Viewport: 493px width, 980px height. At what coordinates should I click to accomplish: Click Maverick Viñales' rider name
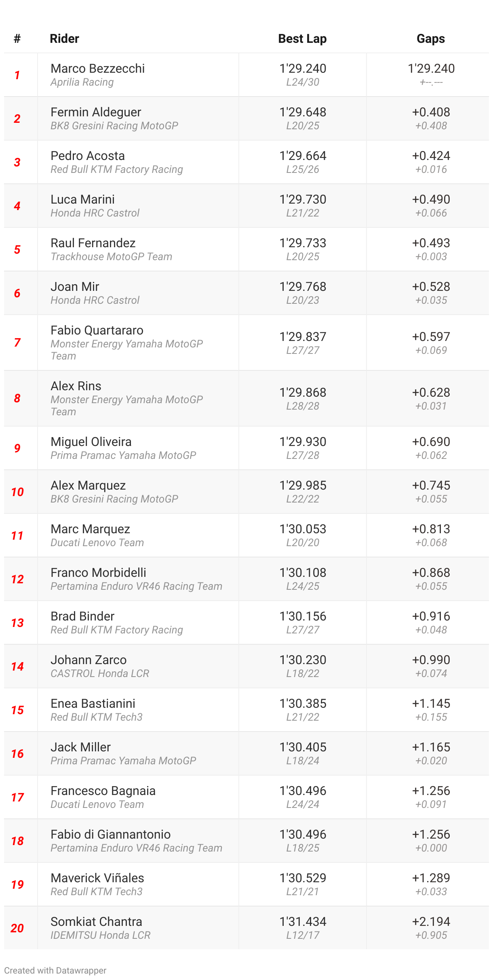click(x=97, y=878)
